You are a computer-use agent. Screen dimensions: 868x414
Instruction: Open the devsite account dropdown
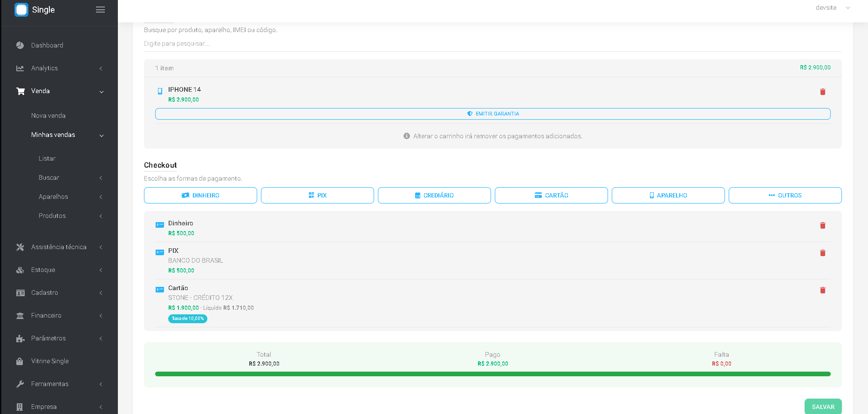tap(833, 7)
